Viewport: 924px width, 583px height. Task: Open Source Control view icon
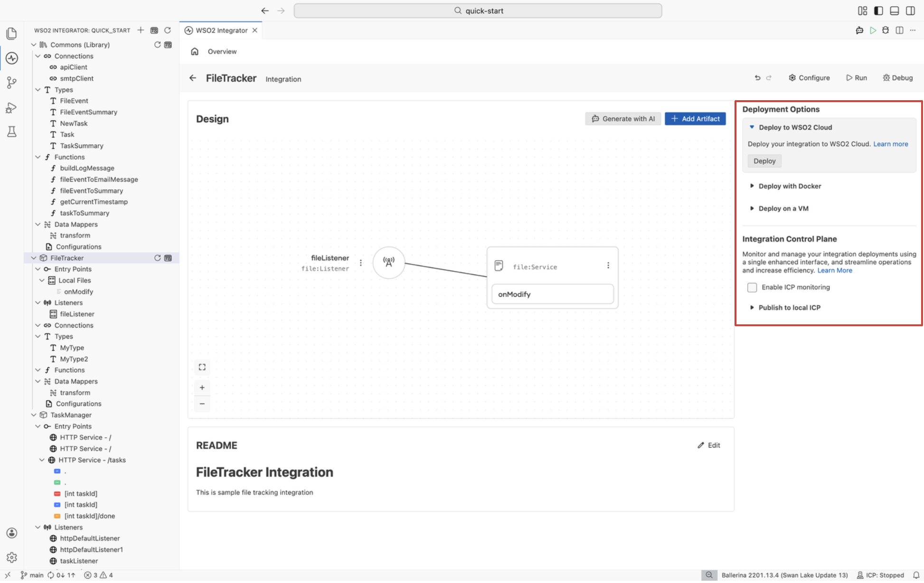tap(12, 83)
